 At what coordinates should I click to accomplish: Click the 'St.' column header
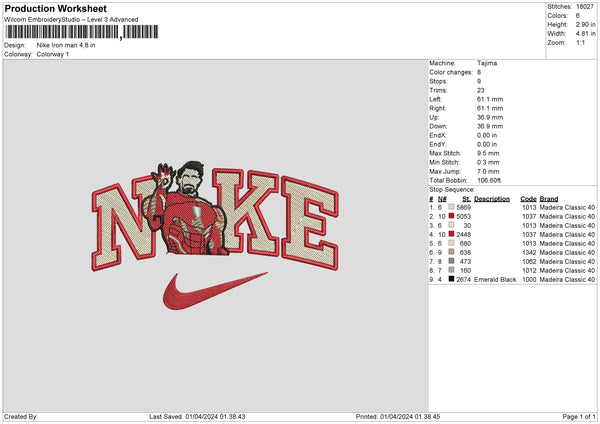[x=466, y=199]
